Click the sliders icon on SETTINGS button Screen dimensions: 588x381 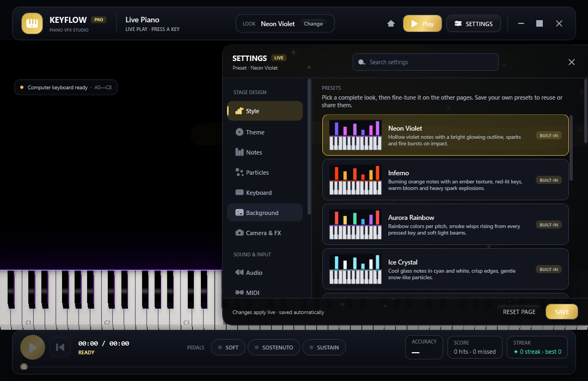click(458, 23)
